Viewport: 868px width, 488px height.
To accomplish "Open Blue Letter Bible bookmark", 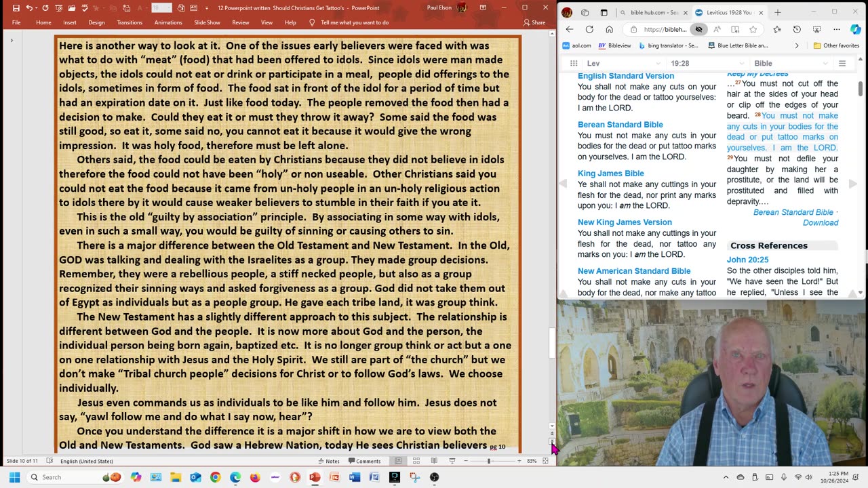I will pos(738,45).
